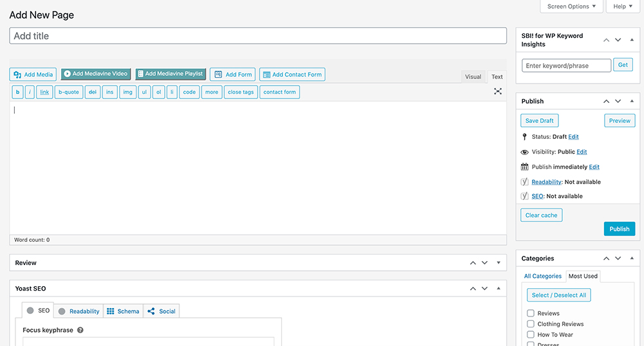Move Publish panel down

tap(618, 101)
